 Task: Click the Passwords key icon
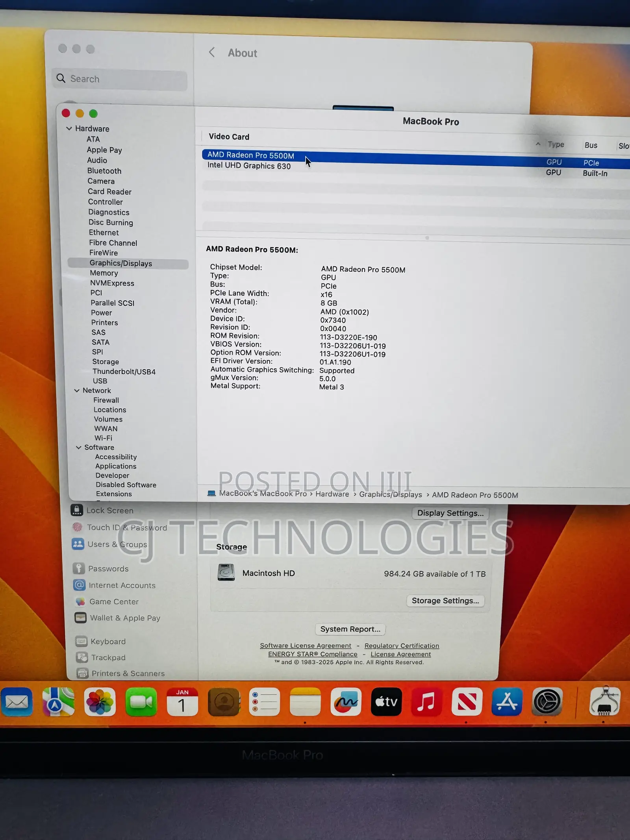[79, 568]
